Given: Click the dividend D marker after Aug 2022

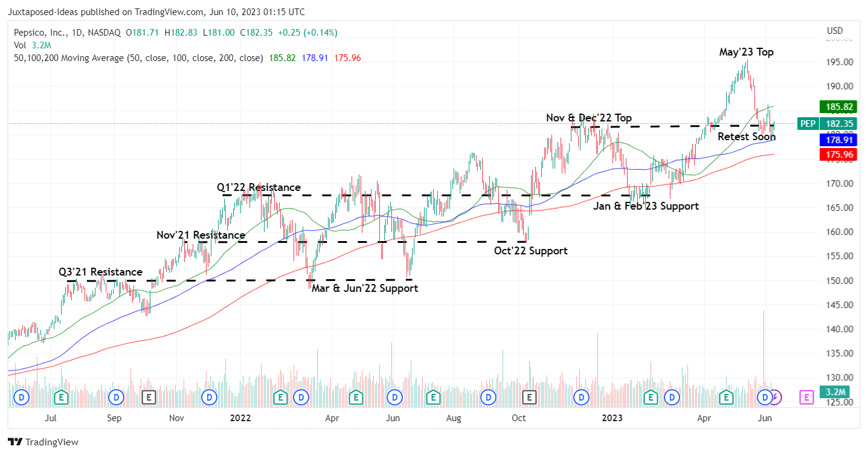Looking at the screenshot, I should click(x=488, y=397).
